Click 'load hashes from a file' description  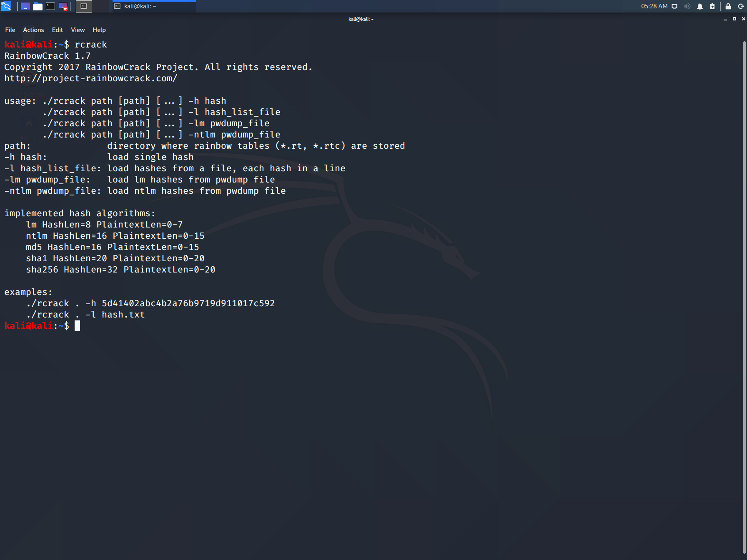(x=226, y=168)
